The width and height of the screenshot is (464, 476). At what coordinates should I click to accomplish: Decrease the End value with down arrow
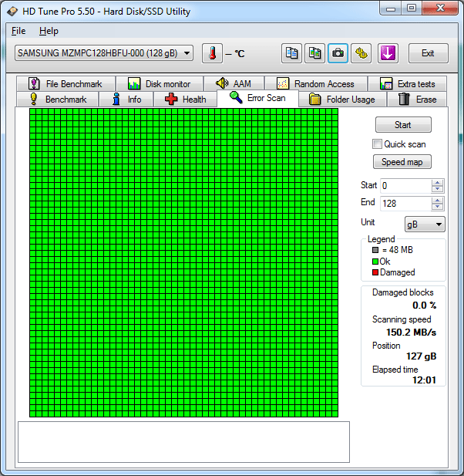(x=437, y=207)
